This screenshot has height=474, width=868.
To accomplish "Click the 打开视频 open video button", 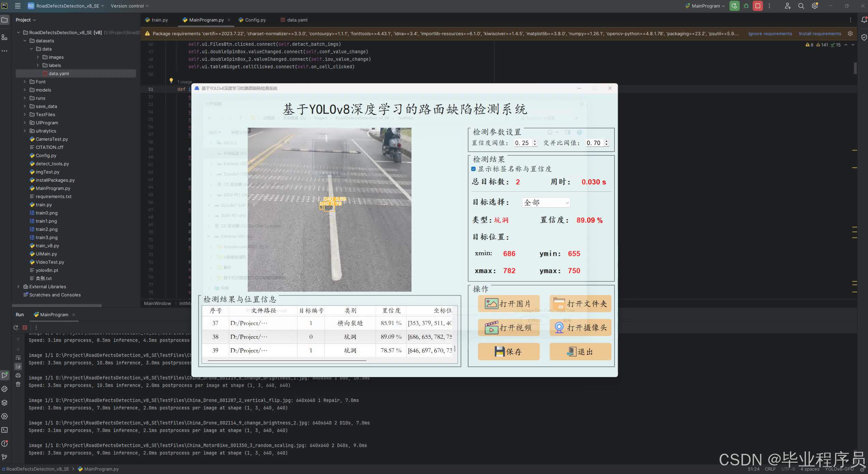I will pyautogui.click(x=509, y=327).
